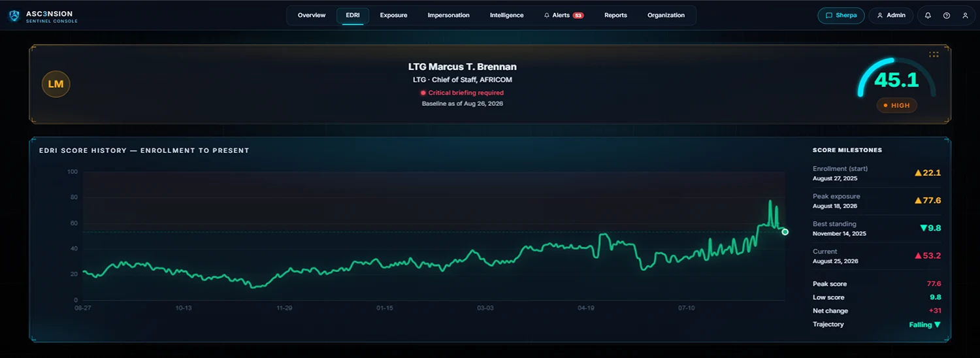Click the grid dots icon on profile card
Screen dimensions: 980x358
click(x=934, y=55)
